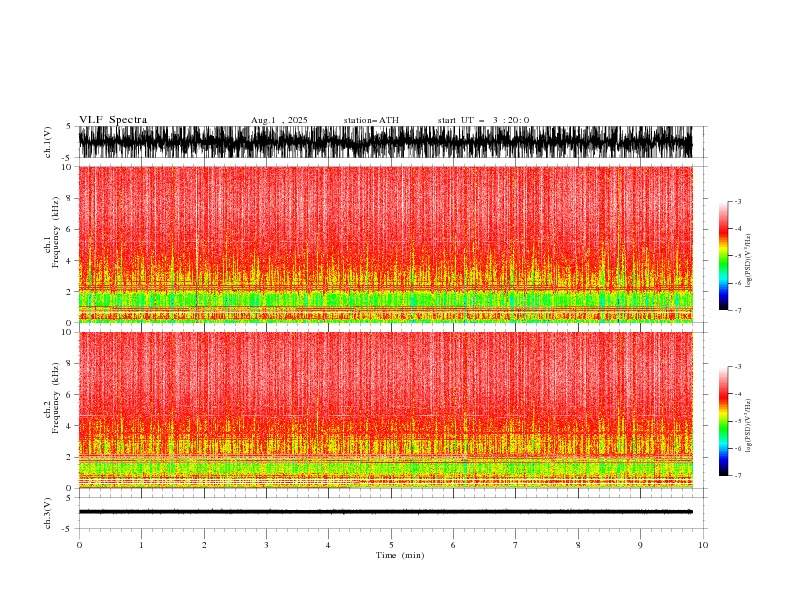Viewport: 792px width, 612px height.
Task: Click the "start UT = 3 :20: 0" text
Action: (x=483, y=120)
